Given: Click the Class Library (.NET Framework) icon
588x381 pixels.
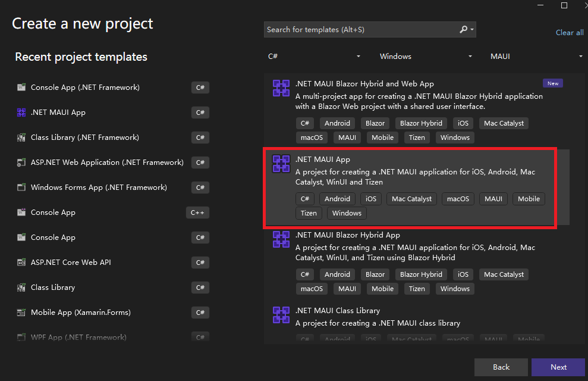Looking at the screenshot, I should point(21,138).
